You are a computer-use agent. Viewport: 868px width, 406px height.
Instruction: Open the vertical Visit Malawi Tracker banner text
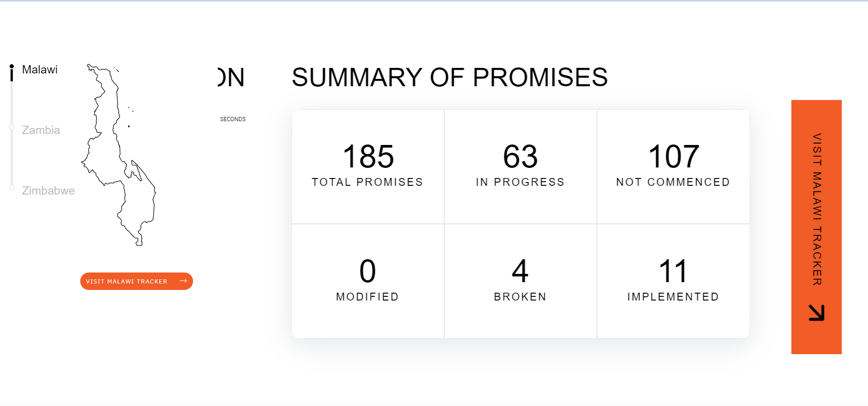(817, 209)
